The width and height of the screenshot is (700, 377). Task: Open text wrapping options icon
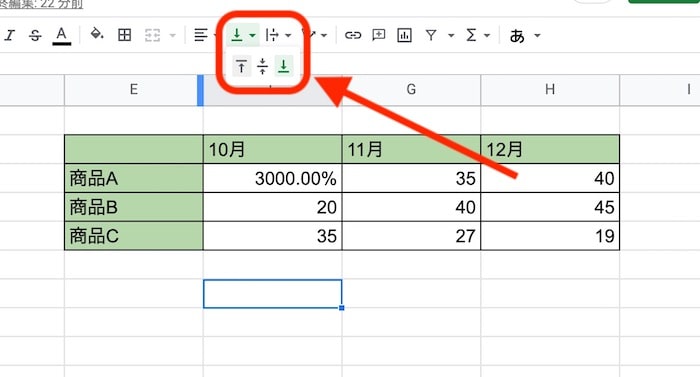point(272,35)
